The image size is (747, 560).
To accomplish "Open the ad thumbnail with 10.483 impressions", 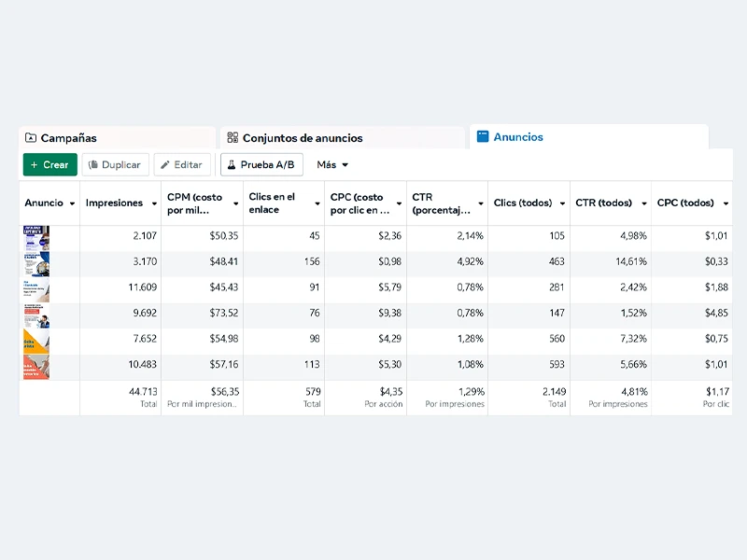I will (36, 367).
